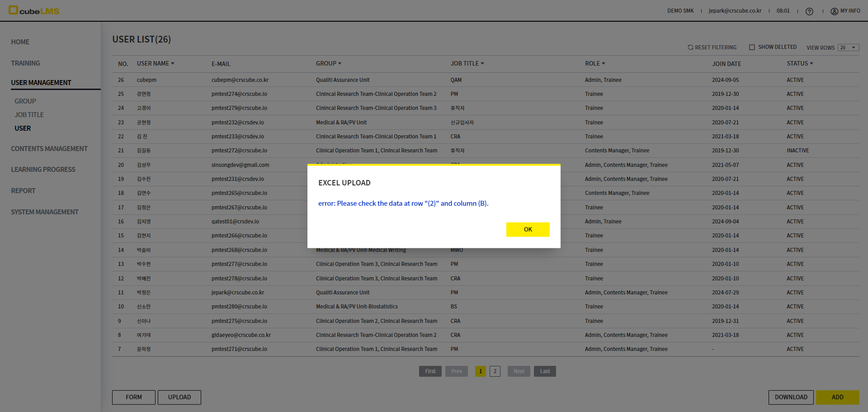Open the Role column filter arrow
The image size is (868, 412).
click(x=603, y=64)
